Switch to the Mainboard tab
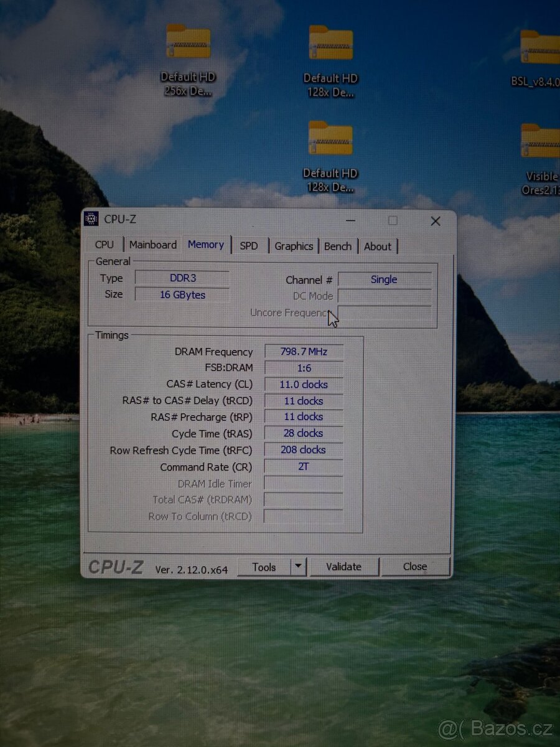This screenshot has width=560, height=747. click(x=153, y=245)
